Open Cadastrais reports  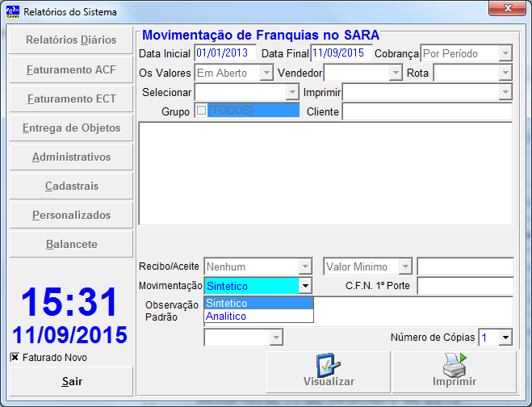point(71,186)
